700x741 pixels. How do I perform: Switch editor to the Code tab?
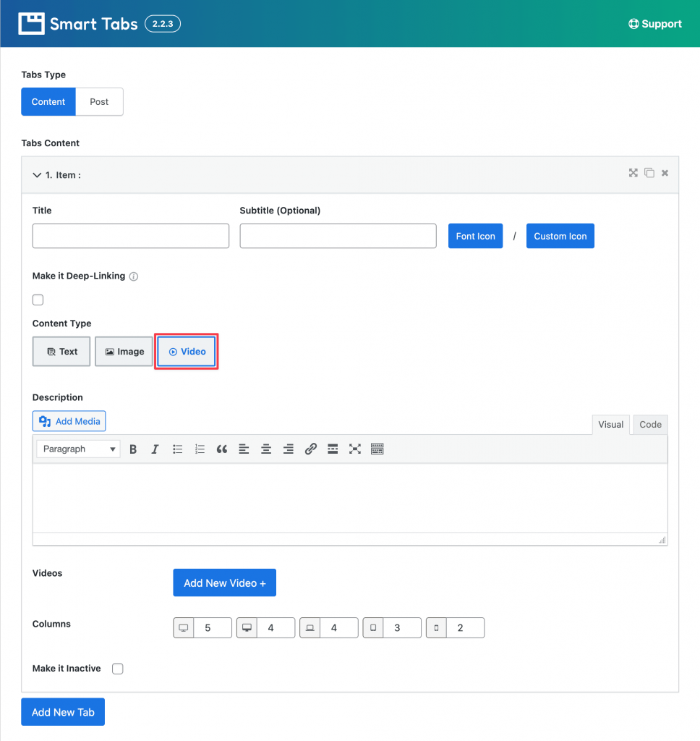pyautogui.click(x=650, y=424)
